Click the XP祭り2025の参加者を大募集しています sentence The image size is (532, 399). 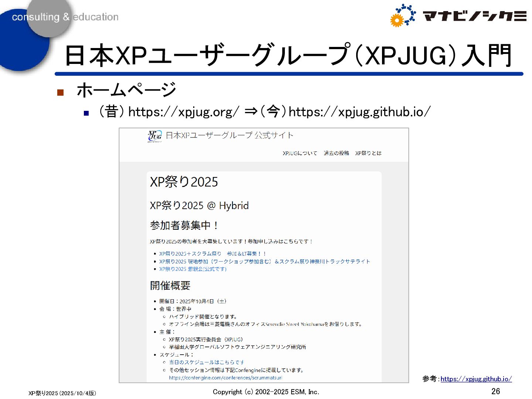(232, 241)
